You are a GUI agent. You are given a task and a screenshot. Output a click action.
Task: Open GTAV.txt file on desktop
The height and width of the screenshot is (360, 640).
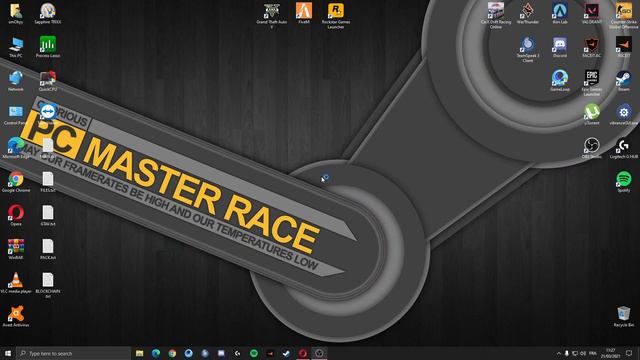tap(48, 215)
